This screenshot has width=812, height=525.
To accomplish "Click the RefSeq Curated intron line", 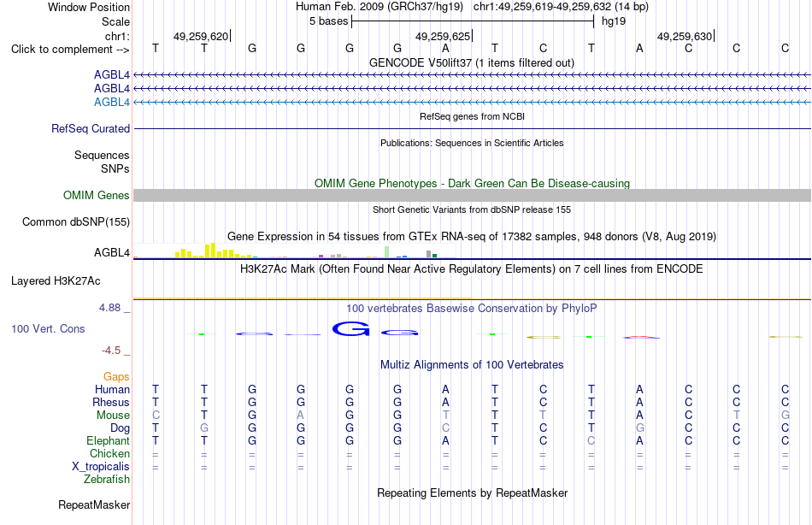I will (x=473, y=128).
